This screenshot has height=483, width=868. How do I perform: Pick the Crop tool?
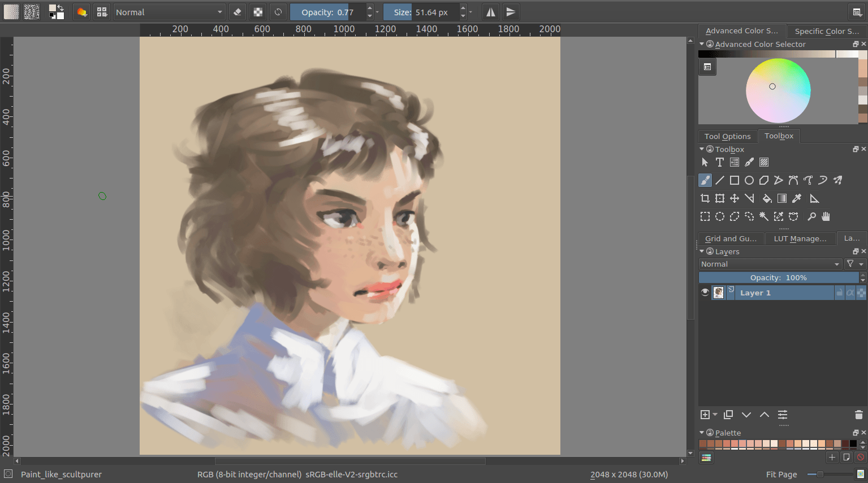point(705,198)
